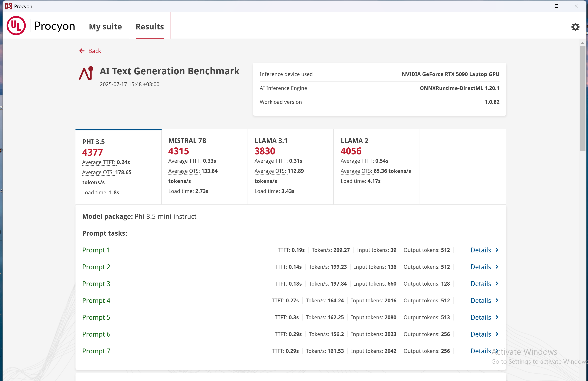Click the PHI 3.5 score 4377
588x381 pixels.
click(x=92, y=152)
